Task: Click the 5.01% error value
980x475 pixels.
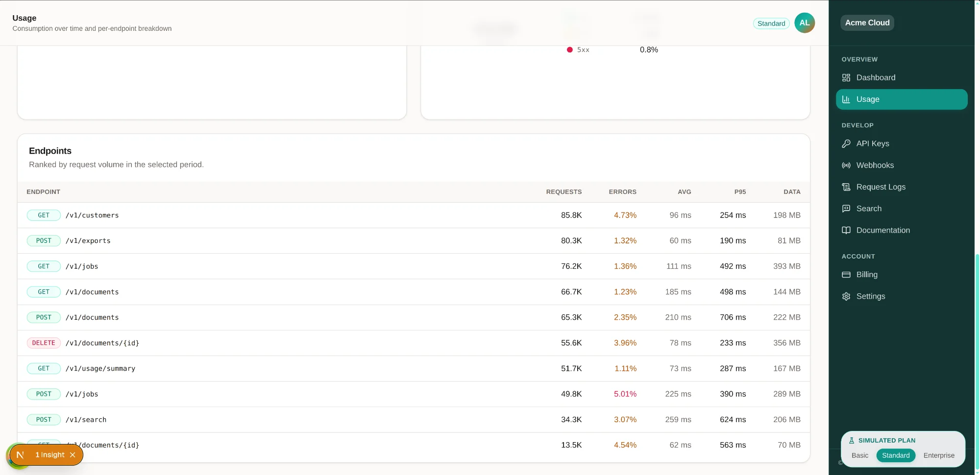Action: [x=625, y=394]
